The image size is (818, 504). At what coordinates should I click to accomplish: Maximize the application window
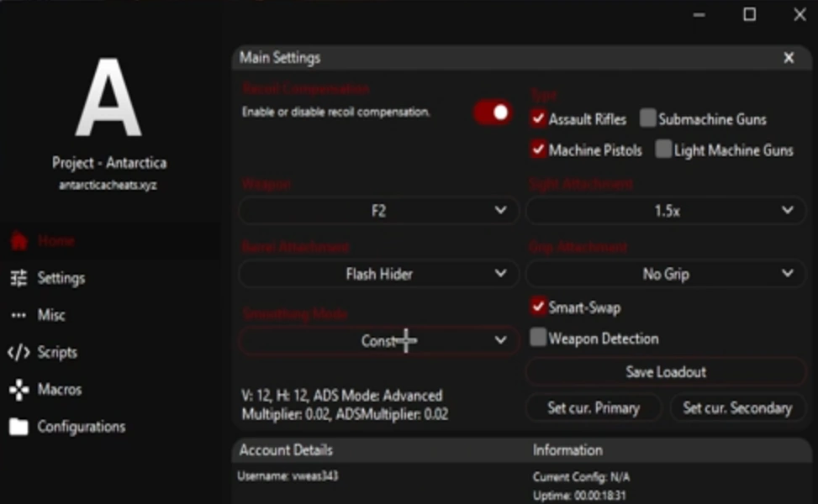coord(750,14)
